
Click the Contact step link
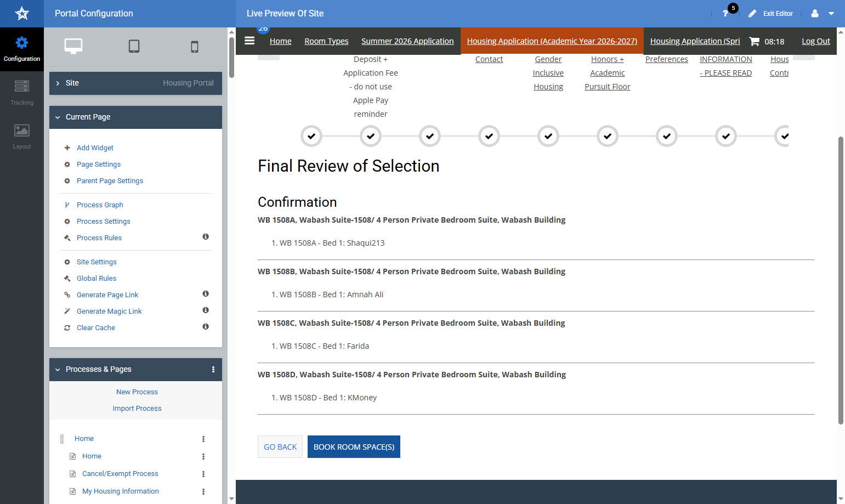coord(489,59)
